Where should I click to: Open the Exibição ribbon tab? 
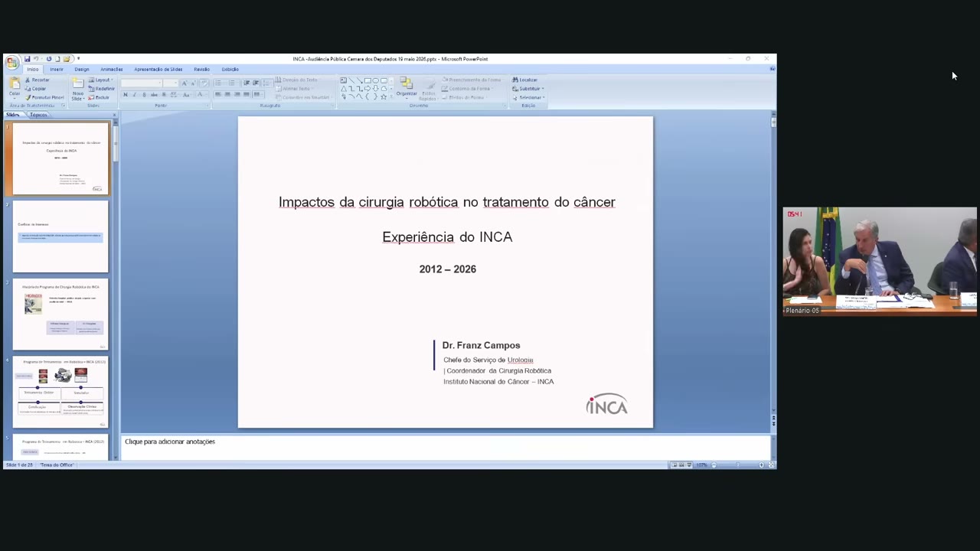click(x=230, y=70)
